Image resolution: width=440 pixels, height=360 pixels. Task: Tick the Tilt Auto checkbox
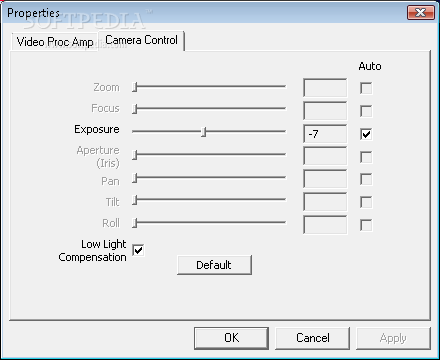point(366,202)
